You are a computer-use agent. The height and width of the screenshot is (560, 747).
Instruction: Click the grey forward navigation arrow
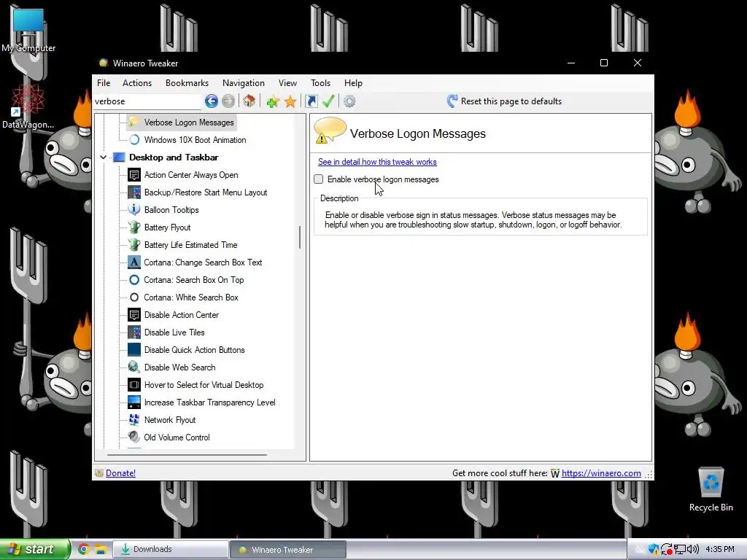(228, 101)
